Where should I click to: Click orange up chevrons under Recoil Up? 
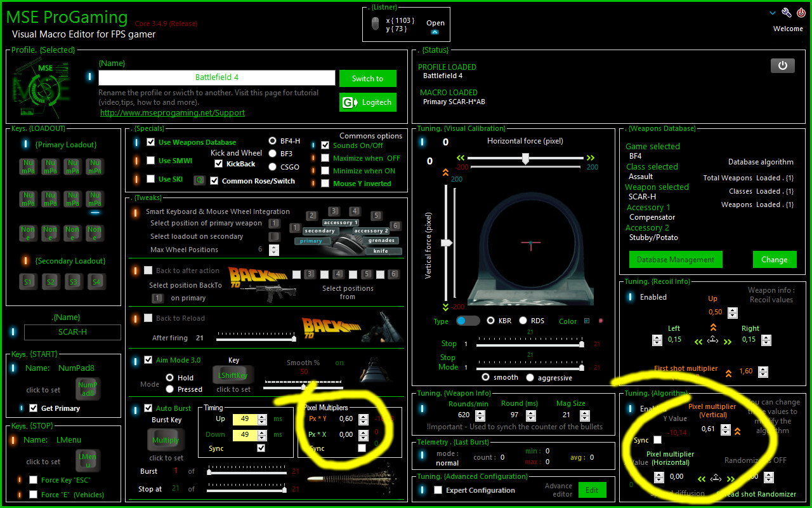point(713,328)
